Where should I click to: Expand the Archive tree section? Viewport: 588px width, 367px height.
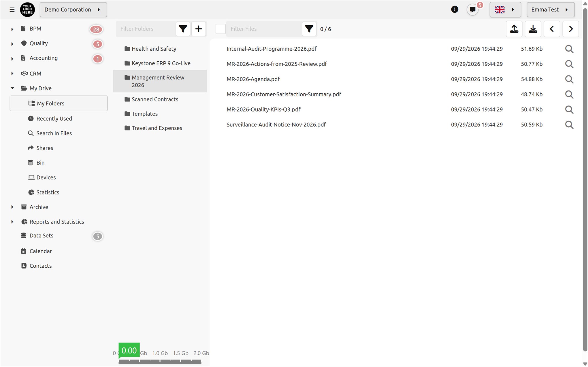[12, 207]
